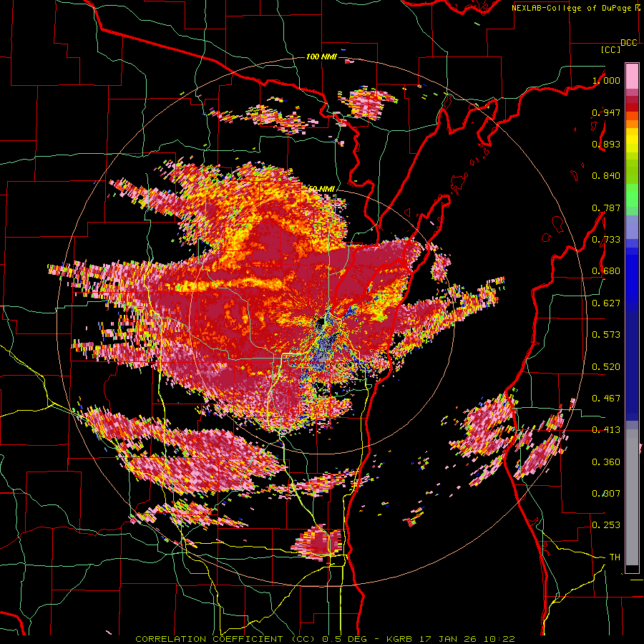Click the TH threshold label
Viewport: 644px width, 644px height.
click(x=615, y=557)
